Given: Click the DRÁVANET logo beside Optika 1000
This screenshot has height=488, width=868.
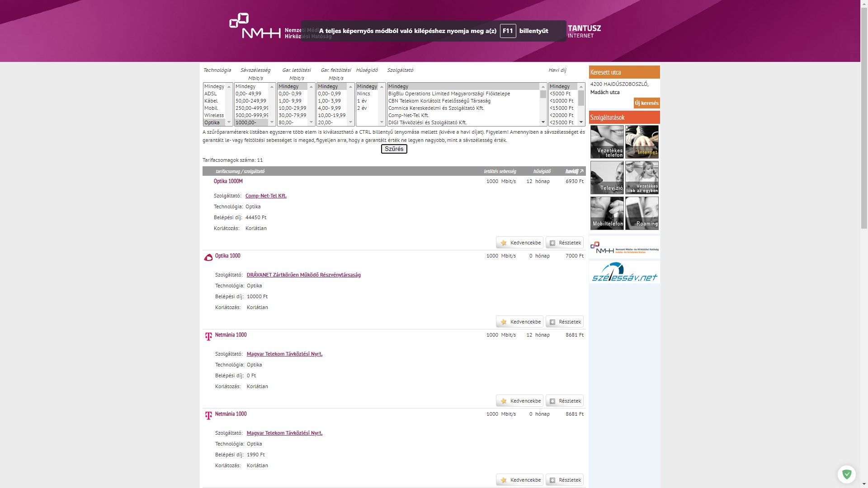Looking at the screenshot, I should coord(208,258).
